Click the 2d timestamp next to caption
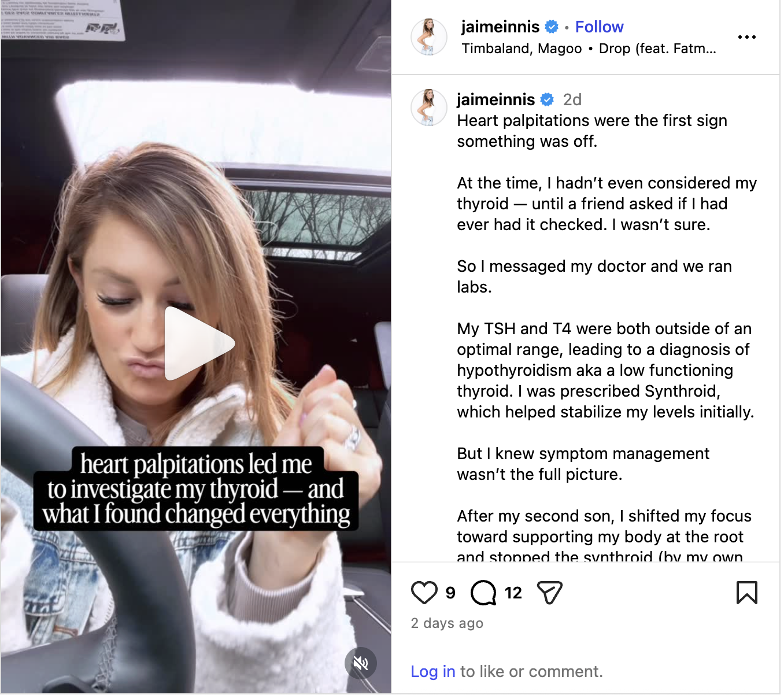Image resolution: width=784 pixels, height=695 pixels. 572,100
